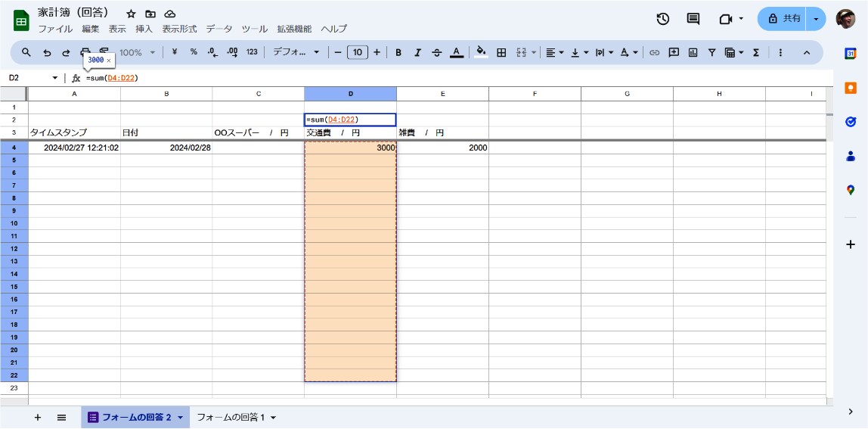Redo the last action

click(x=66, y=53)
